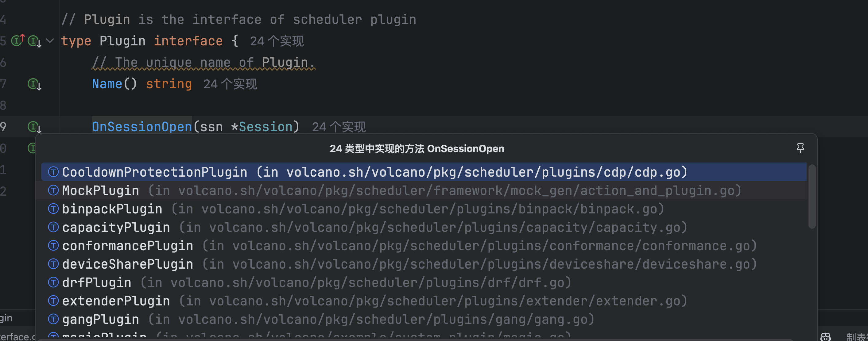Click the gutter icon next to Name() string
Image resolution: width=868 pixels, height=341 pixels.
pos(34,84)
